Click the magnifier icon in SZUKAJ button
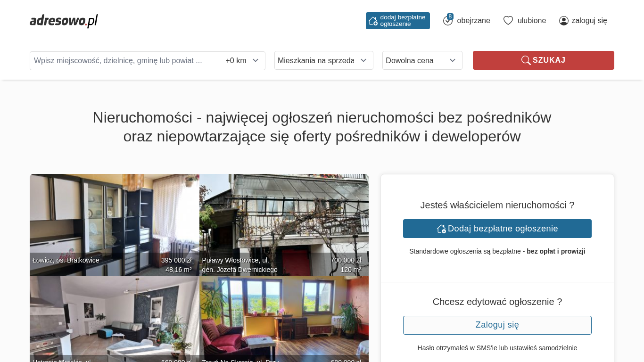The image size is (644, 362). tap(526, 60)
